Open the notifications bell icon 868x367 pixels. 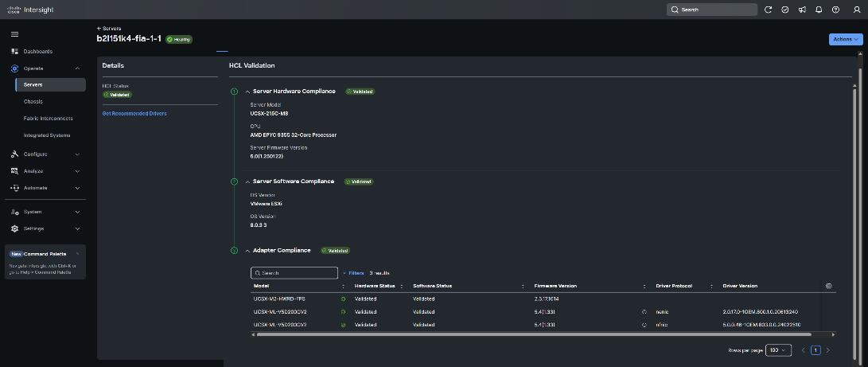(819, 10)
